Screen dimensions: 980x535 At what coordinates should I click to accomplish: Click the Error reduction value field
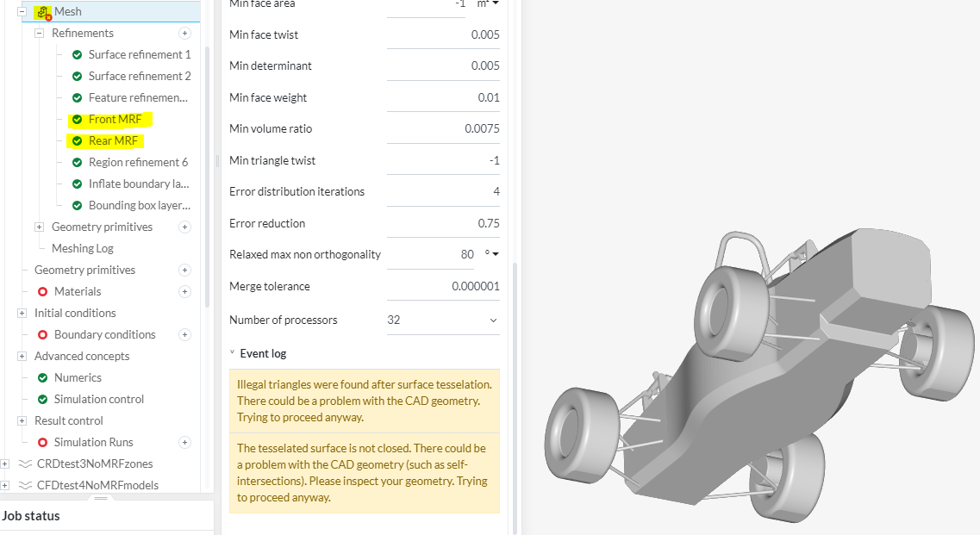pos(443,224)
